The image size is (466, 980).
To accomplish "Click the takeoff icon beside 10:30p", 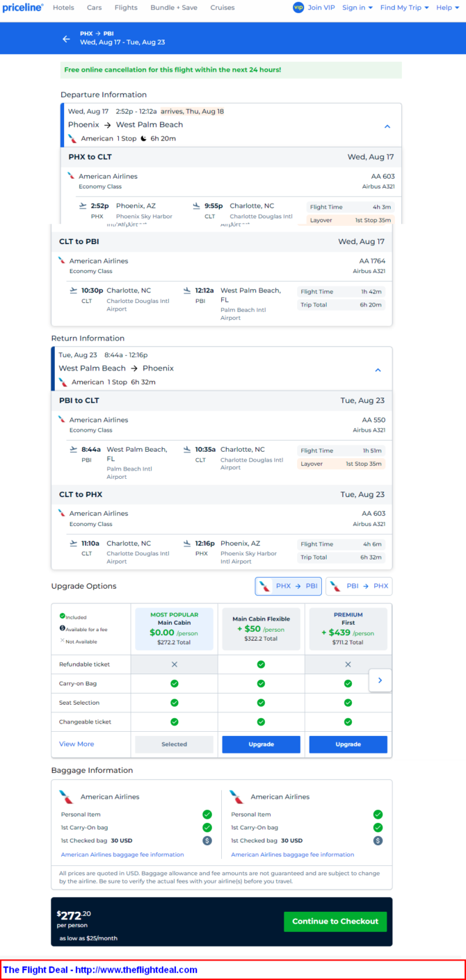I will pyautogui.click(x=74, y=291).
